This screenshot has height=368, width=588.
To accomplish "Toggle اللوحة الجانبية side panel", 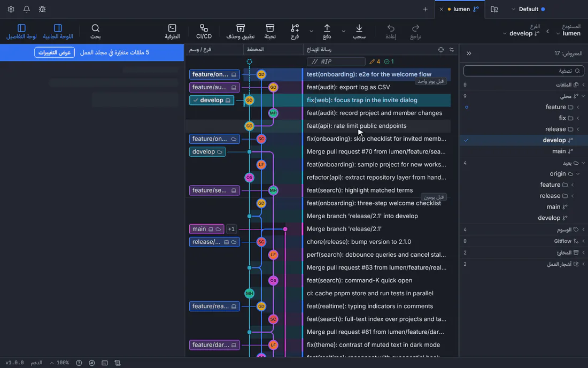I will [58, 32].
